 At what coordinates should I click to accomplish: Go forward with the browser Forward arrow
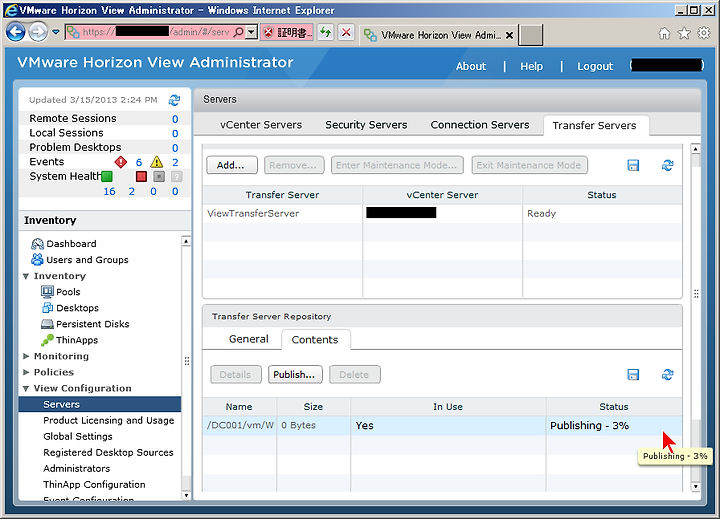[x=38, y=32]
